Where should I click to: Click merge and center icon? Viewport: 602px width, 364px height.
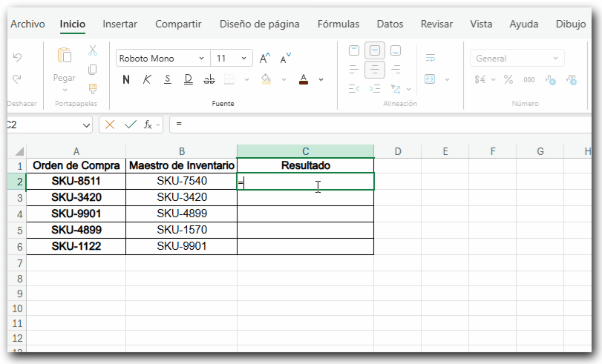tap(430, 79)
